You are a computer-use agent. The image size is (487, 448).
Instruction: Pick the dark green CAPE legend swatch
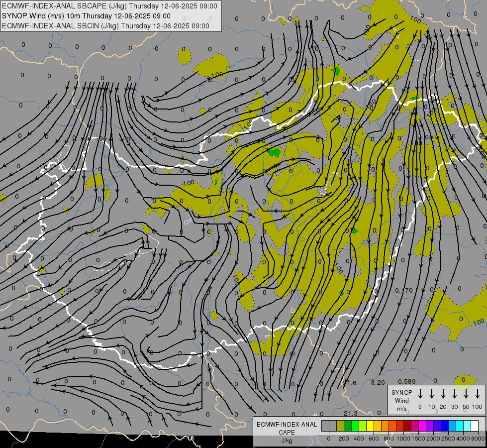pos(348,426)
